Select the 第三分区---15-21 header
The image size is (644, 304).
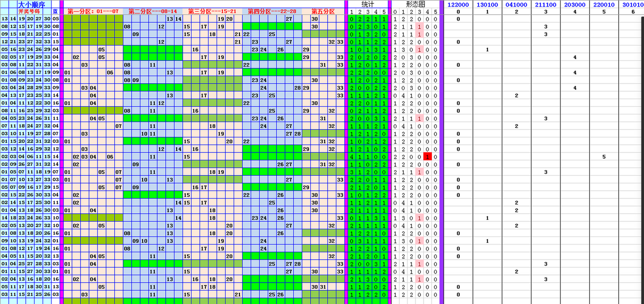212,11
